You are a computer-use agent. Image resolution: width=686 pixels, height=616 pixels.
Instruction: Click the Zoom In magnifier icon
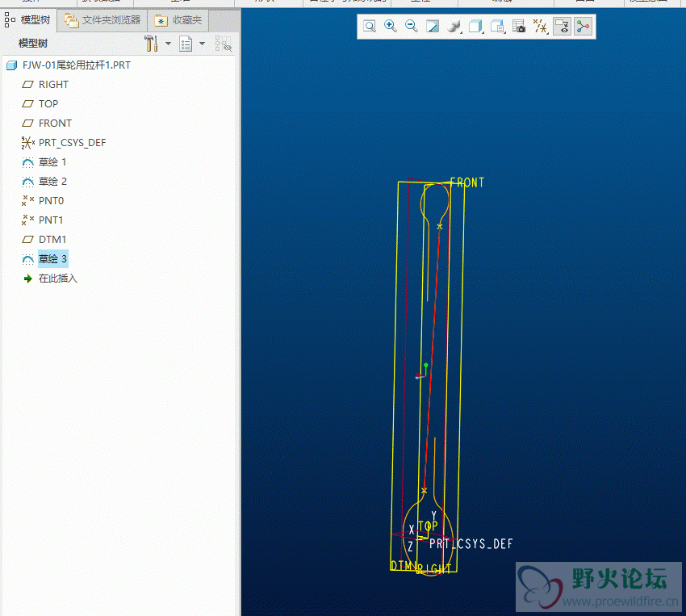click(391, 27)
